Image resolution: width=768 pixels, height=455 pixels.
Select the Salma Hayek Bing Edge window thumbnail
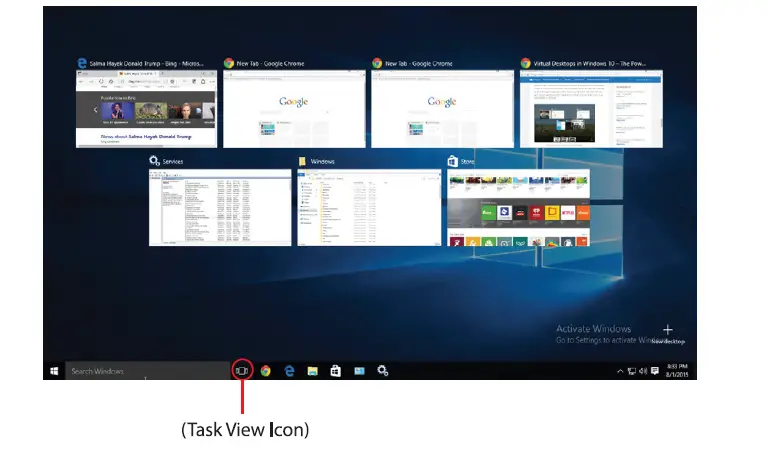(146, 109)
